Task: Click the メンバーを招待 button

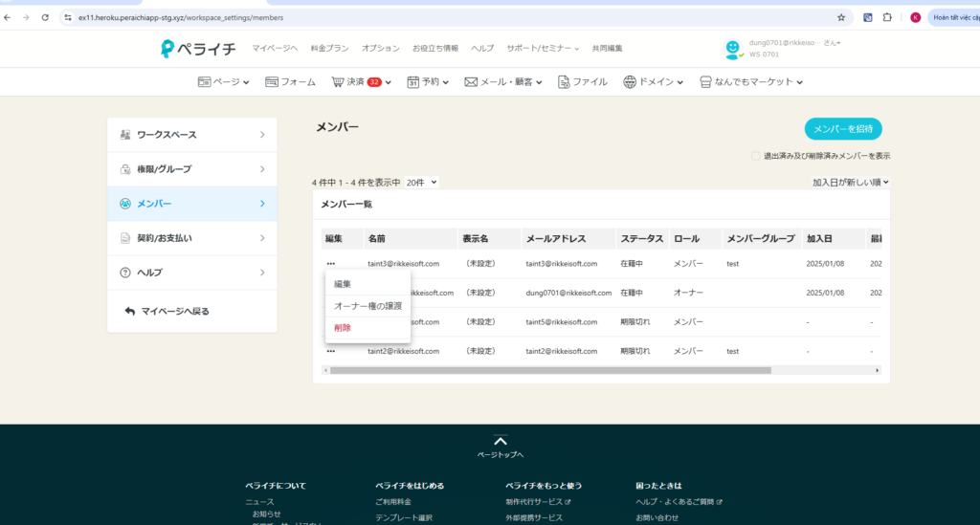Action: click(x=842, y=129)
